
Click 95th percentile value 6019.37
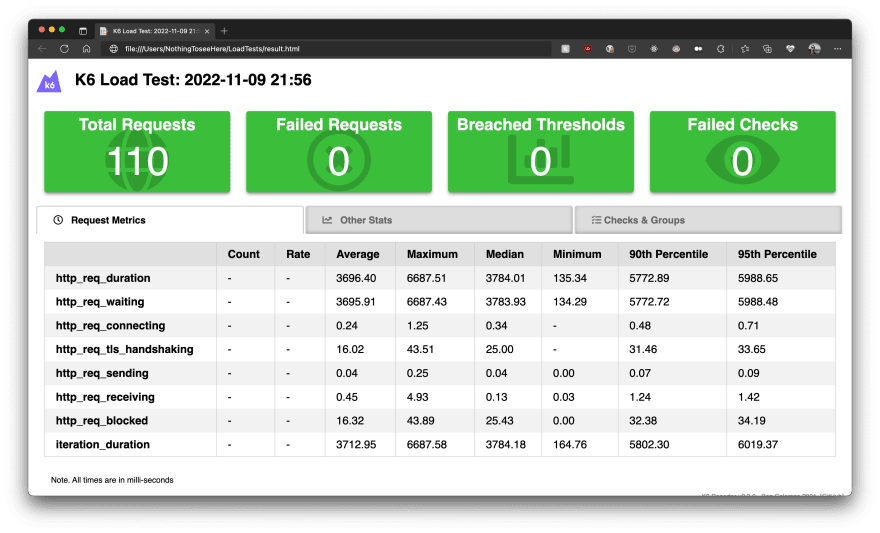coord(758,444)
